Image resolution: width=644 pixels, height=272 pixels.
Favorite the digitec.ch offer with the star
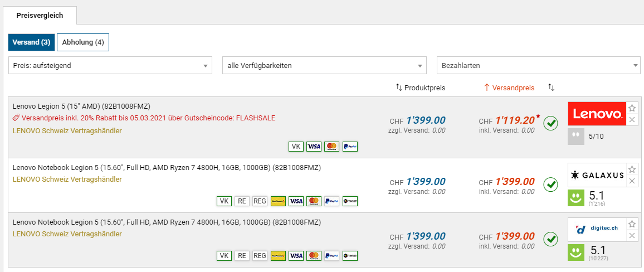click(632, 224)
